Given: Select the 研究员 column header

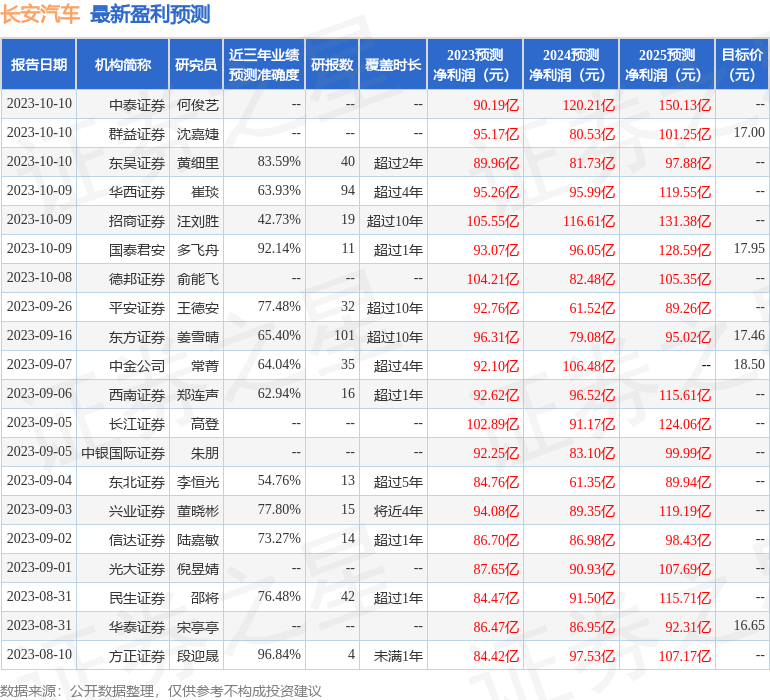Looking at the screenshot, I should pyautogui.click(x=196, y=64).
